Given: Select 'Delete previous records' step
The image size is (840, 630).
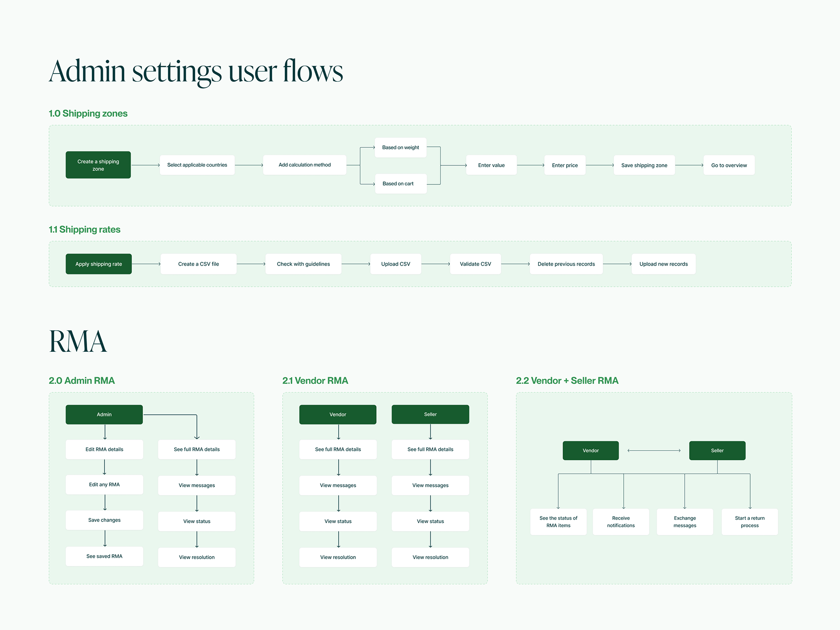Looking at the screenshot, I should point(566,264).
